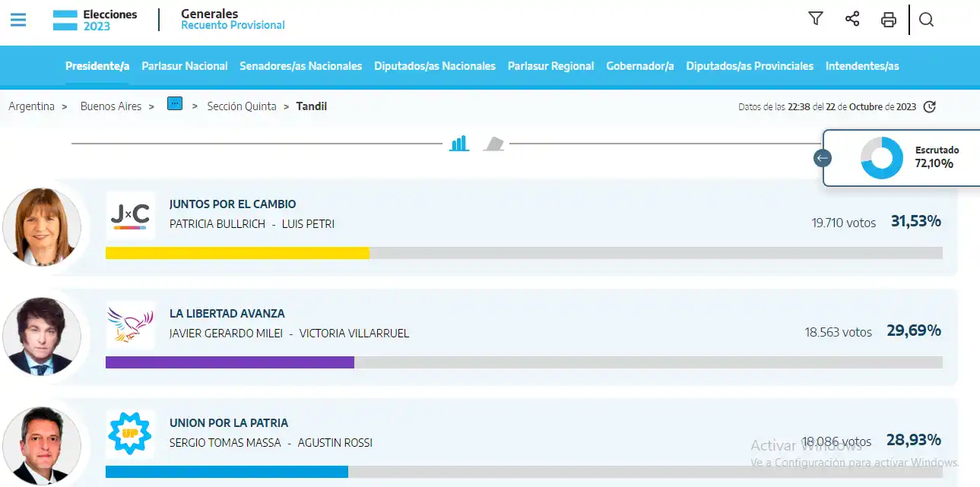Expand the breadcrumb ellipsis dropdown
980x487 pixels.
(x=175, y=105)
